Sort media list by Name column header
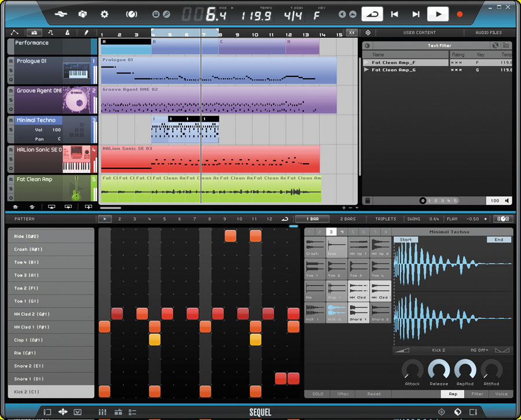The image size is (521, 420). (x=405, y=54)
